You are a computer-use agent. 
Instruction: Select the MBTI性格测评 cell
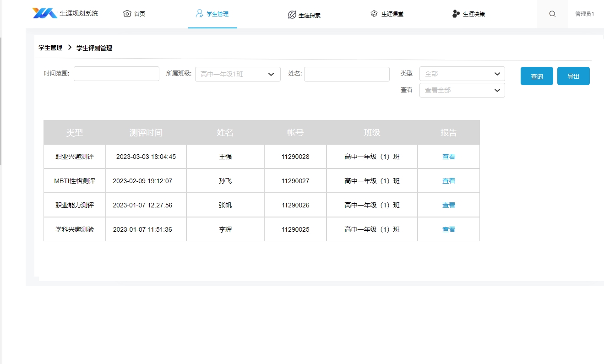(x=75, y=181)
